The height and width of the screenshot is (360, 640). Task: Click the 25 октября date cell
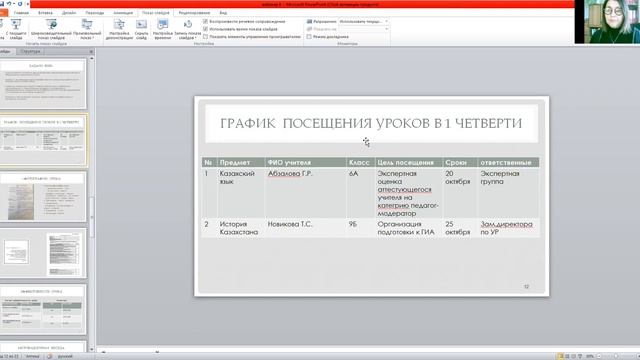point(460,228)
